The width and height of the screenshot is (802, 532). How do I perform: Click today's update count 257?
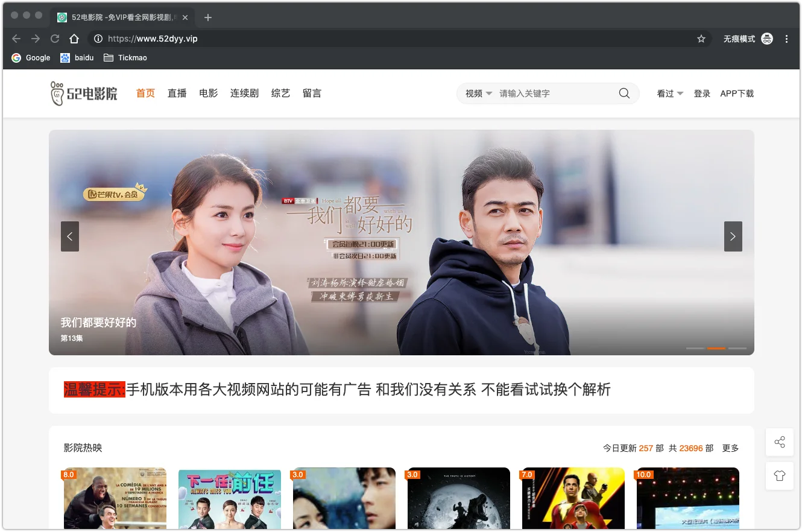646,448
